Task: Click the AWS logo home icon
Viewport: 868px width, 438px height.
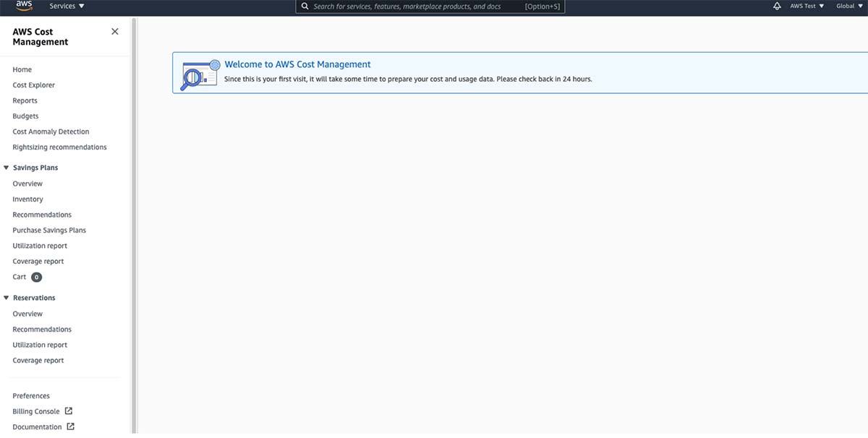Action: coord(24,7)
